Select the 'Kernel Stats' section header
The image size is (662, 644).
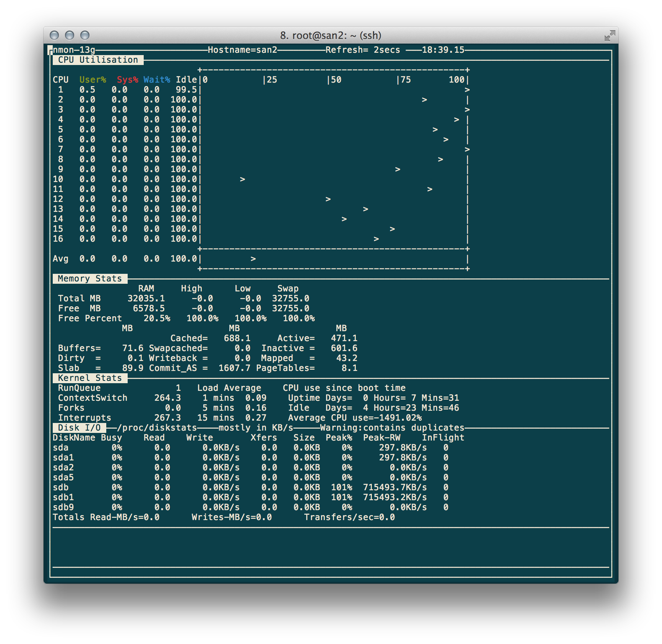tap(90, 378)
